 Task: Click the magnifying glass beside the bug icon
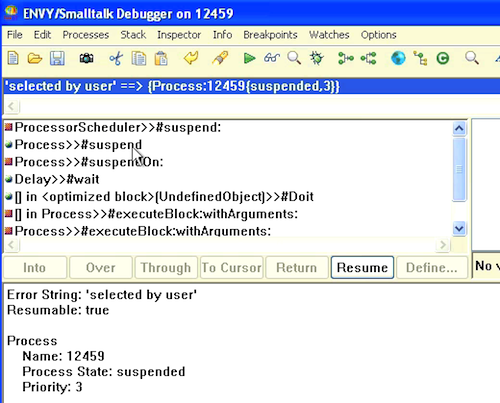tap(294, 58)
